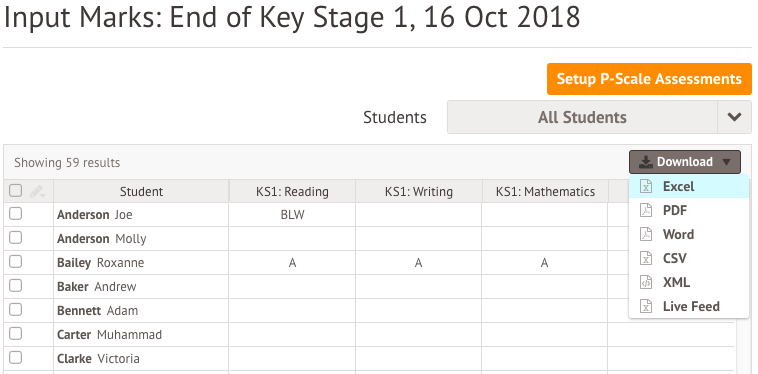Viewport: 758px width, 374px height.
Task: Click the XML code file icon
Action: click(x=646, y=282)
